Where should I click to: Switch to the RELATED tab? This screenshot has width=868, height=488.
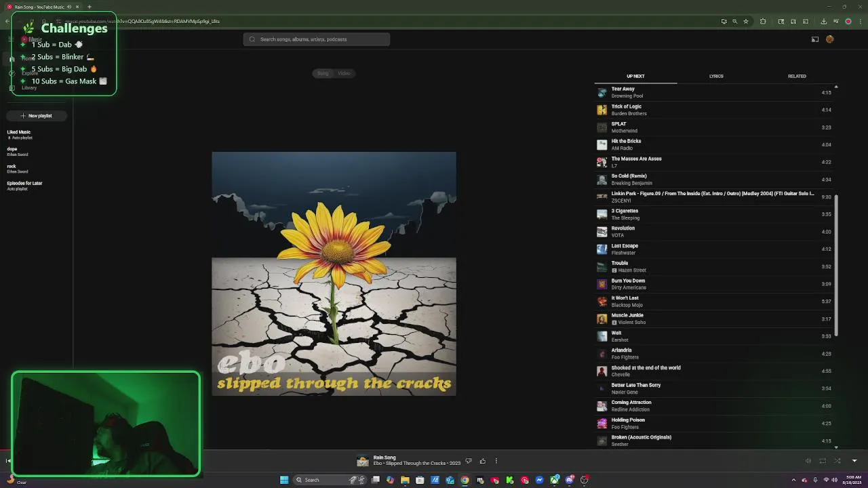pos(797,76)
